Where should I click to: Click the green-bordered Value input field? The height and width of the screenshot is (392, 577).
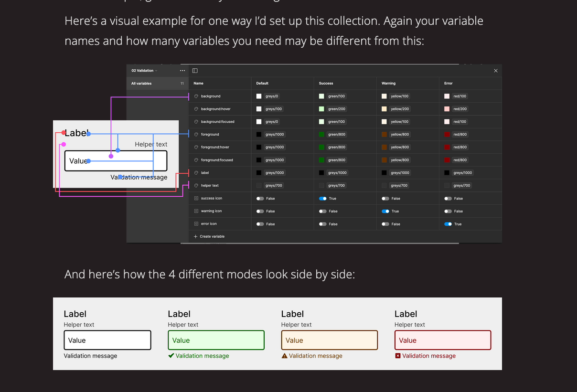[216, 340]
